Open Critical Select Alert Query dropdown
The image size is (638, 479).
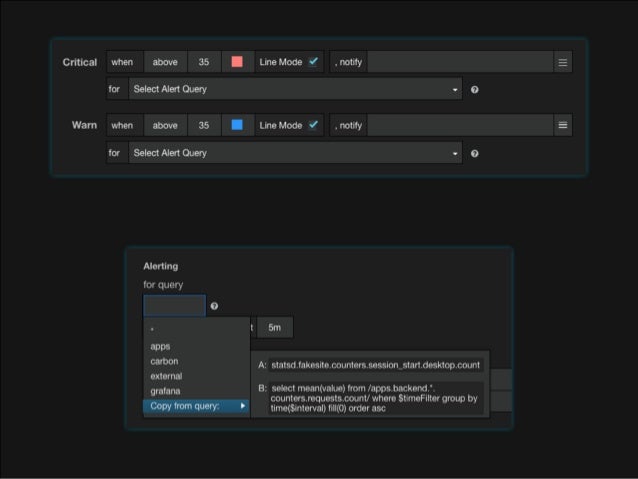(295, 89)
